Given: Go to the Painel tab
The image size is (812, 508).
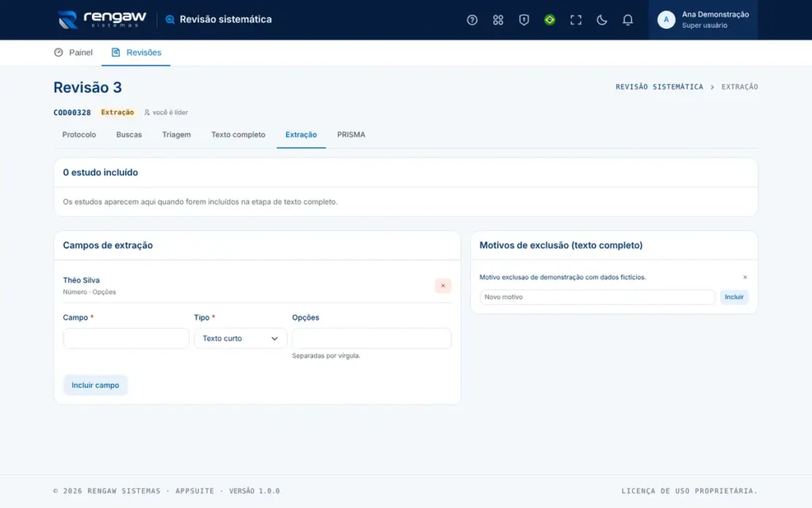Looking at the screenshot, I should click(x=73, y=52).
